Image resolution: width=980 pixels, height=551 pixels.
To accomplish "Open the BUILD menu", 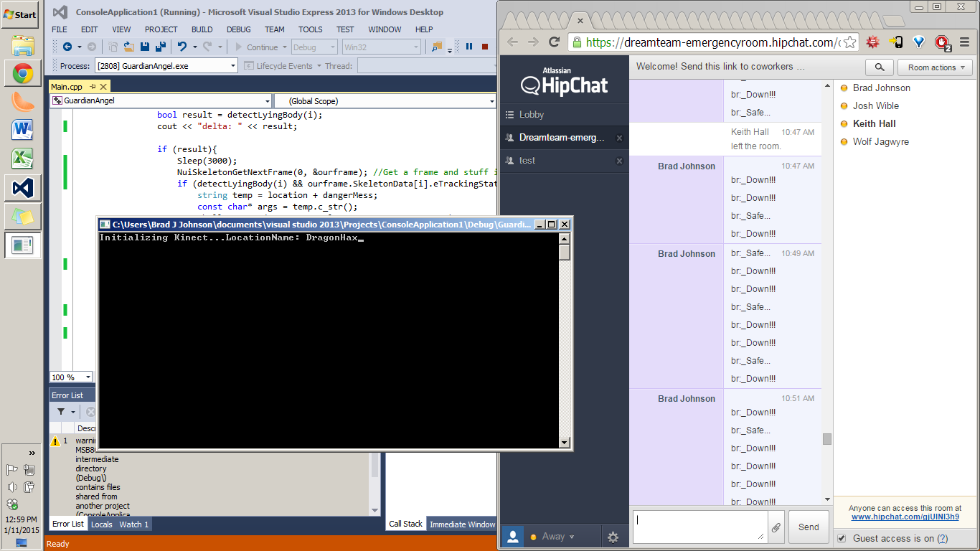I will click(202, 29).
